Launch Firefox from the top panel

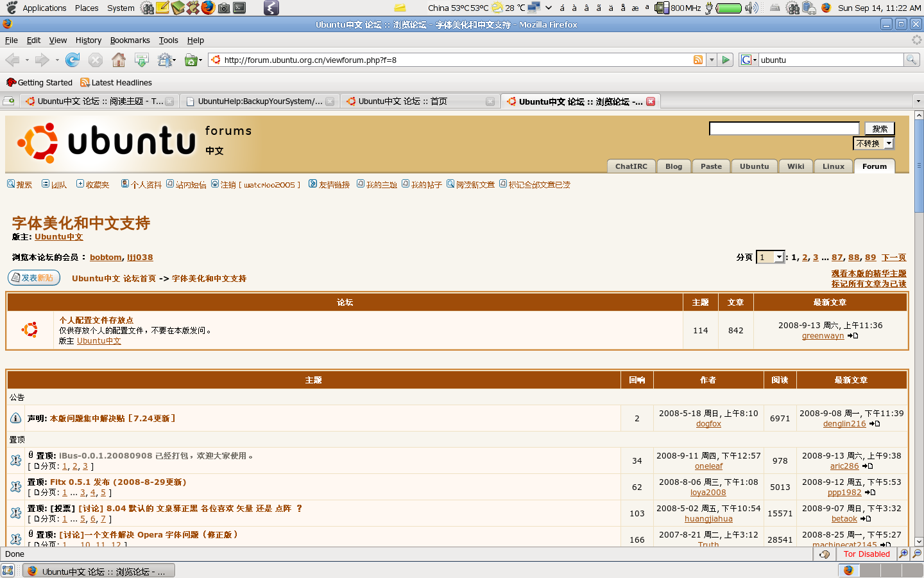click(207, 8)
